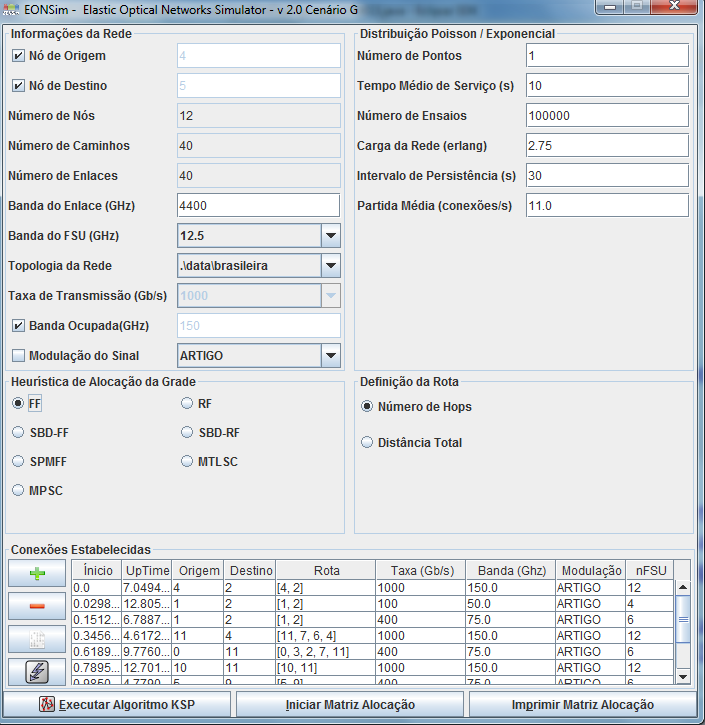Open the Banda do FSU dropdown
The image size is (705, 725).
tap(331, 236)
